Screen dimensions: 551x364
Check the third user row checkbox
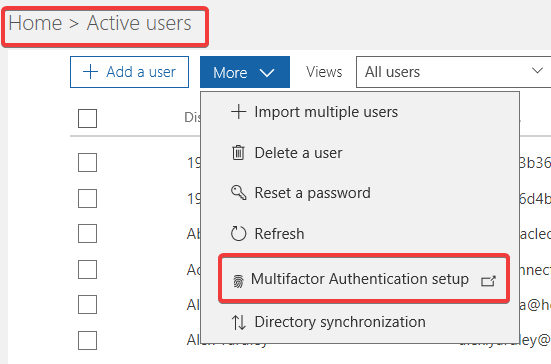87,233
